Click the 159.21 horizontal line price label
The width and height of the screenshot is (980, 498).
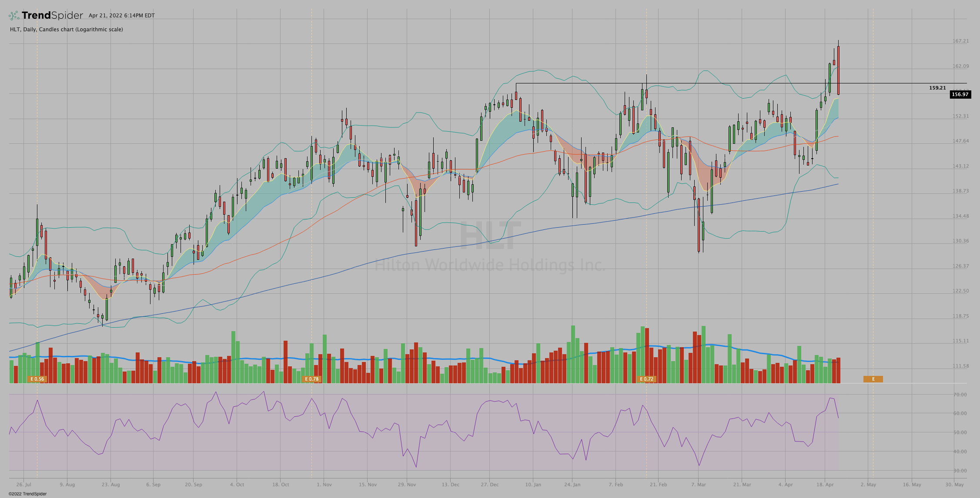click(x=937, y=88)
